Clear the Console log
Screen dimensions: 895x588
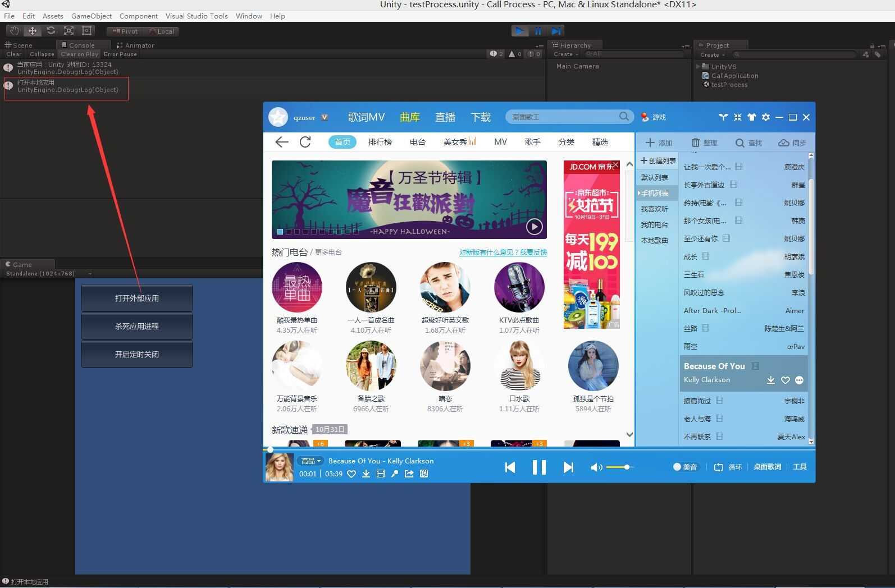click(13, 54)
